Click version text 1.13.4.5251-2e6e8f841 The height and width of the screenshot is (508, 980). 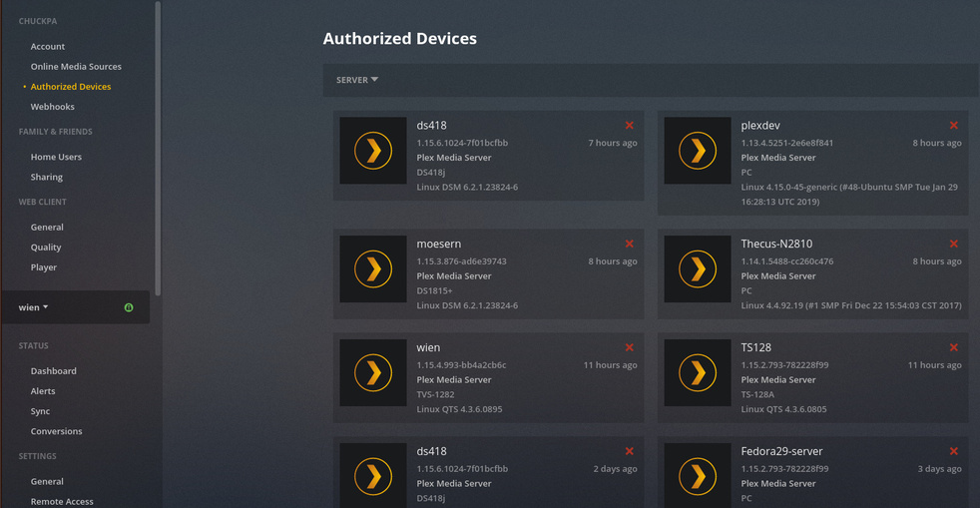pyautogui.click(x=787, y=143)
